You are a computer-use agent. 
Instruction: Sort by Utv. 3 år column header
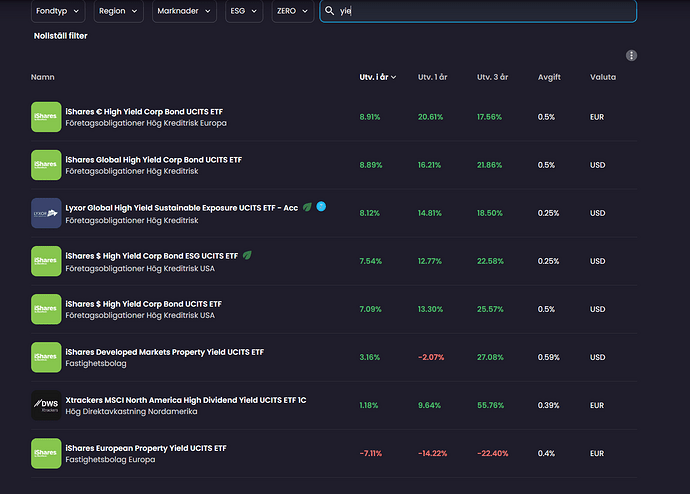coord(492,77)
